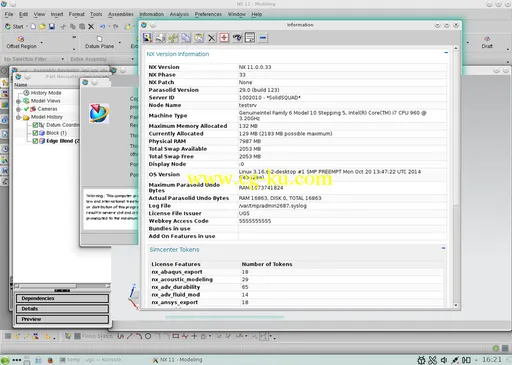Viewport: 512px width, 365px height.
Task: Click the clock in the system tray
Action: point(492,360)
